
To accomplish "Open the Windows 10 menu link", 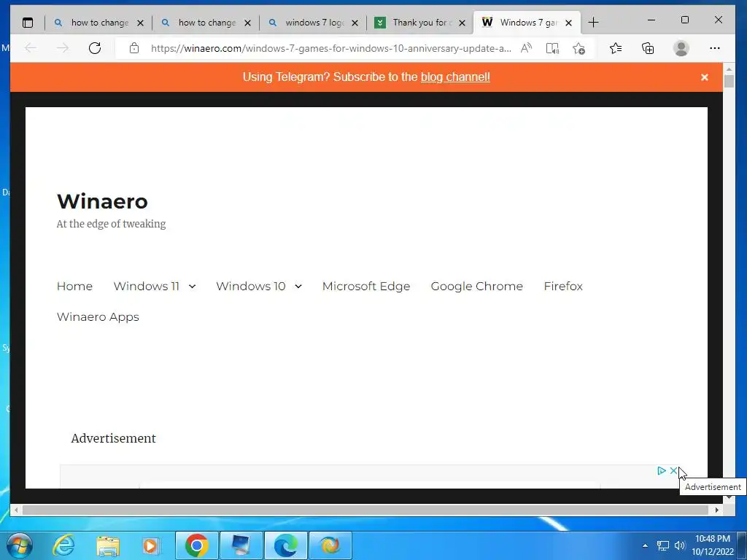I will click(251, 286).
